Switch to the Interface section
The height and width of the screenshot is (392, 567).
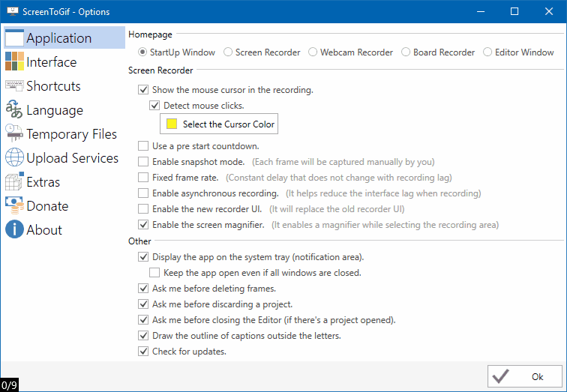coord(64,61)
